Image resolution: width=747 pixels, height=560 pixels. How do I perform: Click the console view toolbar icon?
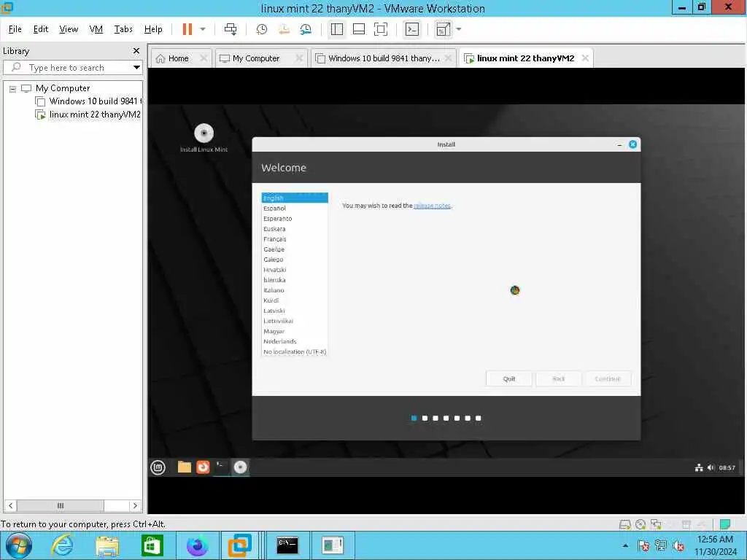[x=412, y=29]
